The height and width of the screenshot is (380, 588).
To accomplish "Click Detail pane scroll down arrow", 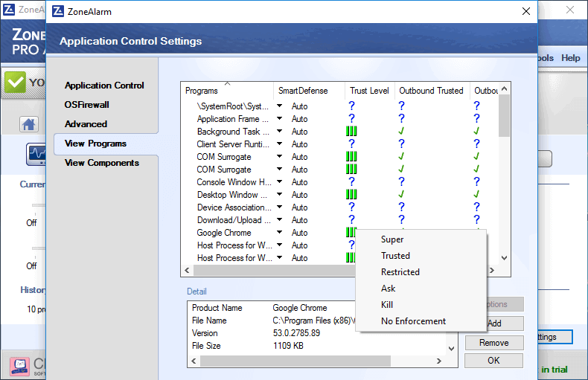I will 452,349.
